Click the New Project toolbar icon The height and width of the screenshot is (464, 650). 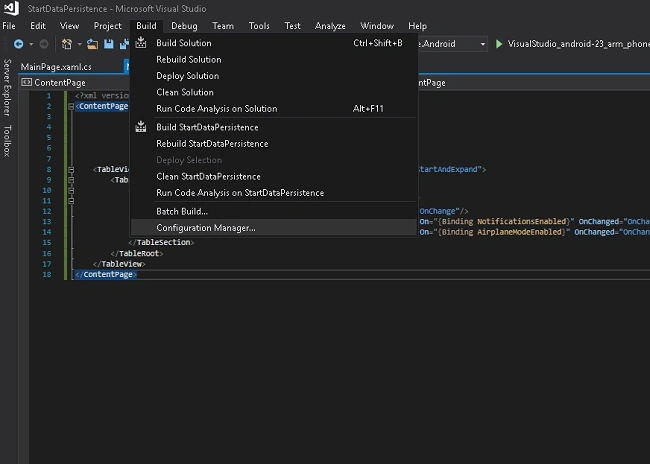tap(67, 44)
